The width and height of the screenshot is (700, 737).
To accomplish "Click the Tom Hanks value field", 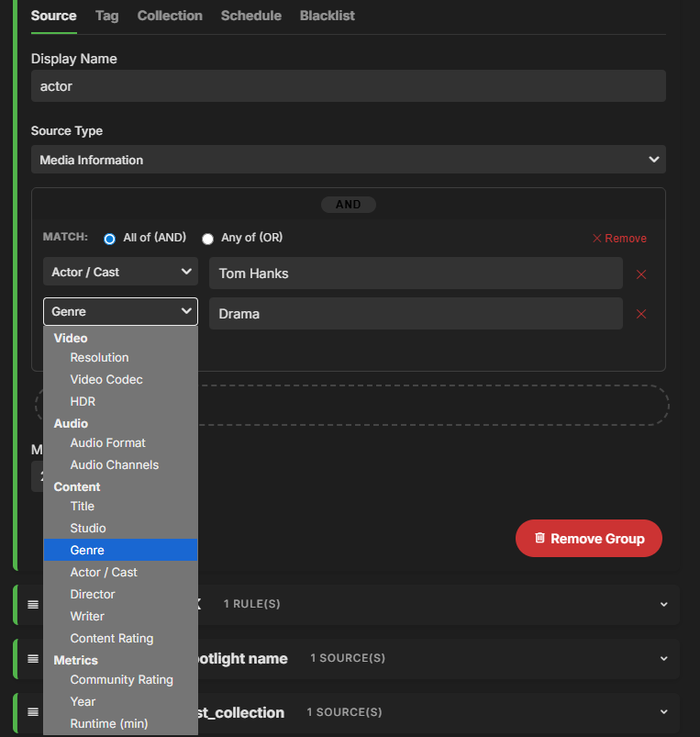I will [x=416, y=274].
